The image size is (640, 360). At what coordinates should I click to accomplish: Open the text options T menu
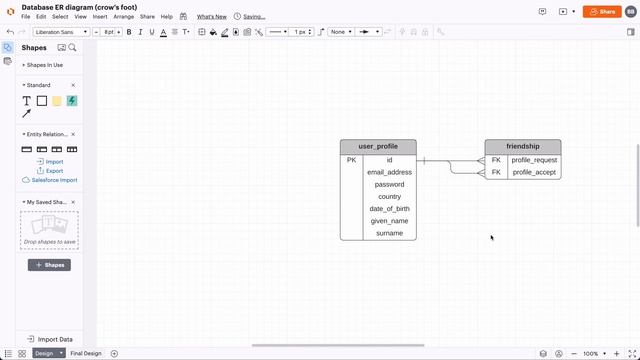(x=186, y=32)
